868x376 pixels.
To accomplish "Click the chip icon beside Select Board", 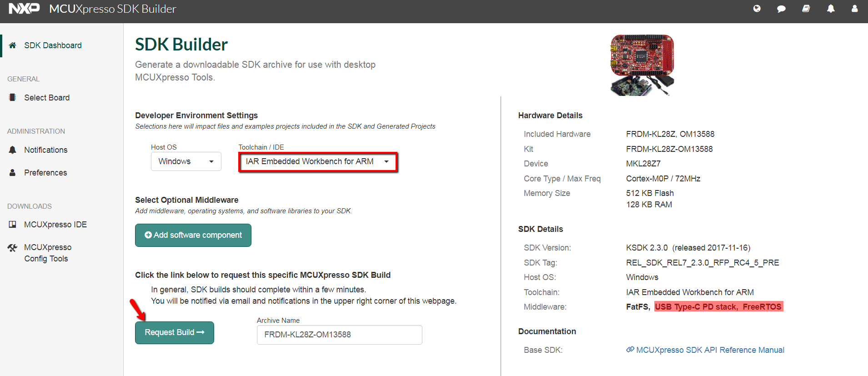I will 13,98.
